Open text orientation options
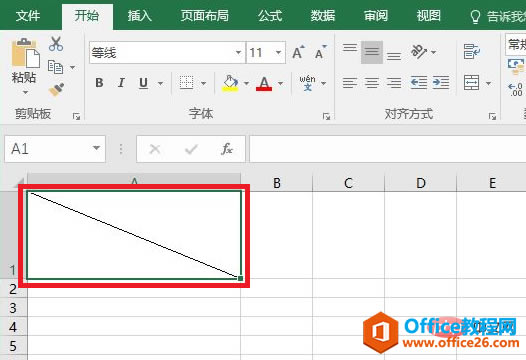Viewport: 526px width, 360px height. click(x=419, y=52)
